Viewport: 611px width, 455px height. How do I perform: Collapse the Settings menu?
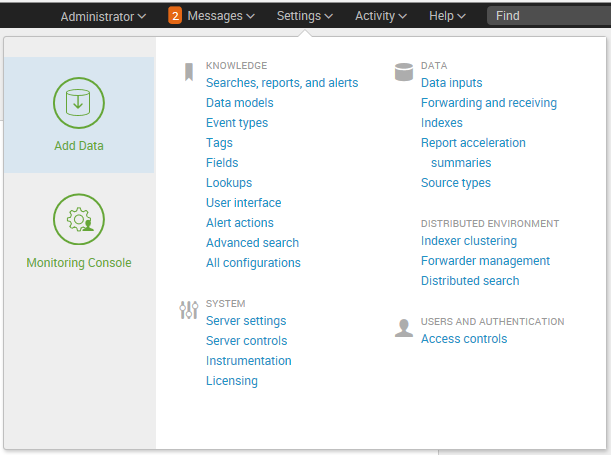[x=305, y=16]
